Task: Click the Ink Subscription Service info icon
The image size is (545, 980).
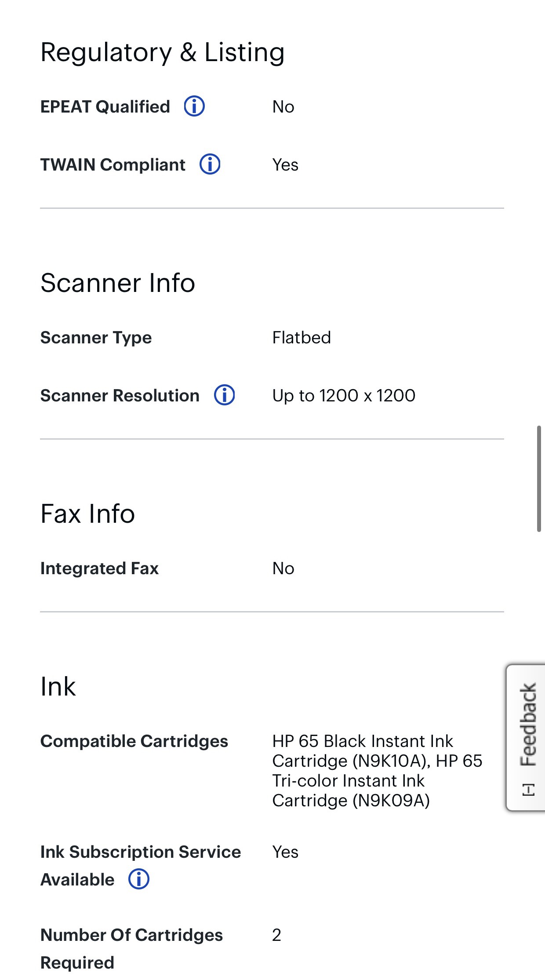Action: [138, 879]
